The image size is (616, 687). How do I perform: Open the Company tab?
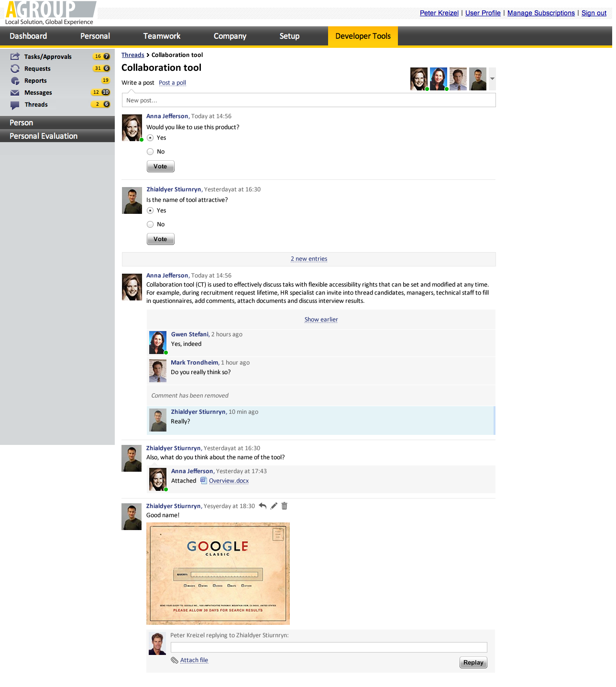click(x=230, y=36)
